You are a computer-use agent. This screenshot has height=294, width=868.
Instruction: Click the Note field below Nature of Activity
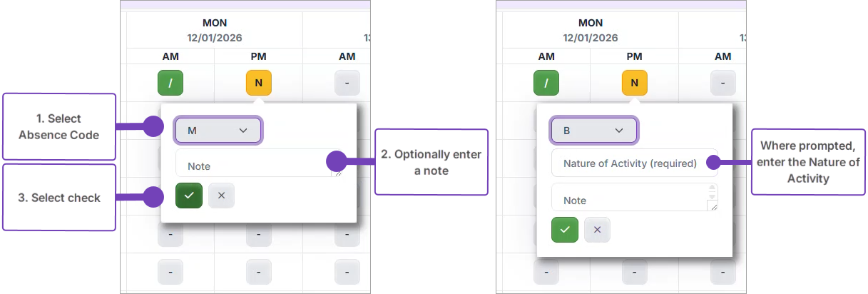click(628, 200)
